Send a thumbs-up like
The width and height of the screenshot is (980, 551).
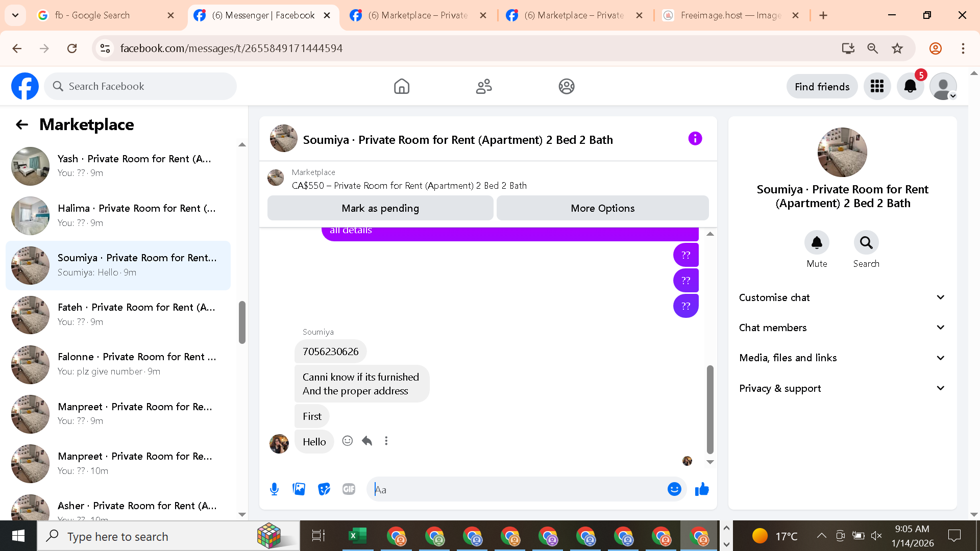coord(702,489)
